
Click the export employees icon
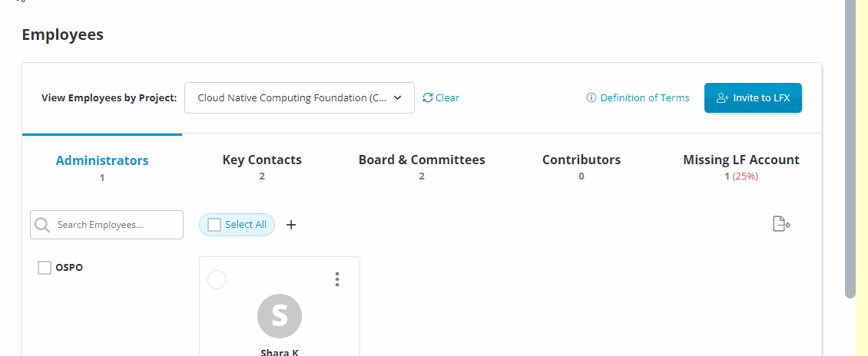tap(780, 225)
